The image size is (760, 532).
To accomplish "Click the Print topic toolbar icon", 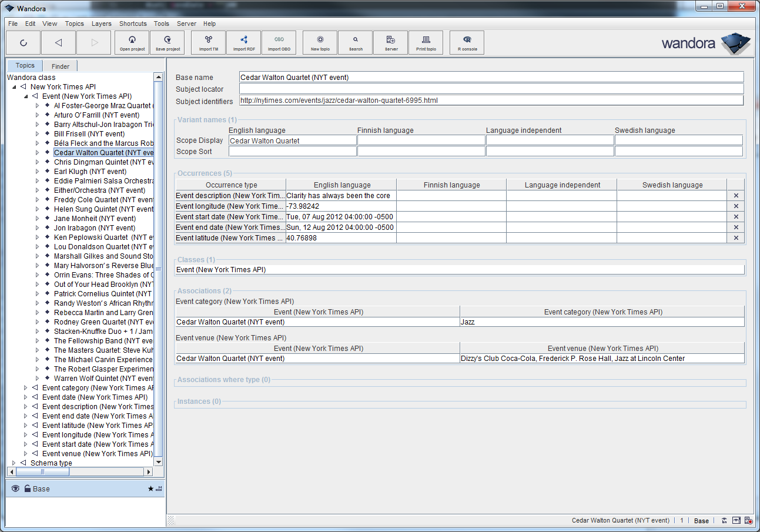I will pyautogui.click(x=426, y=42).
